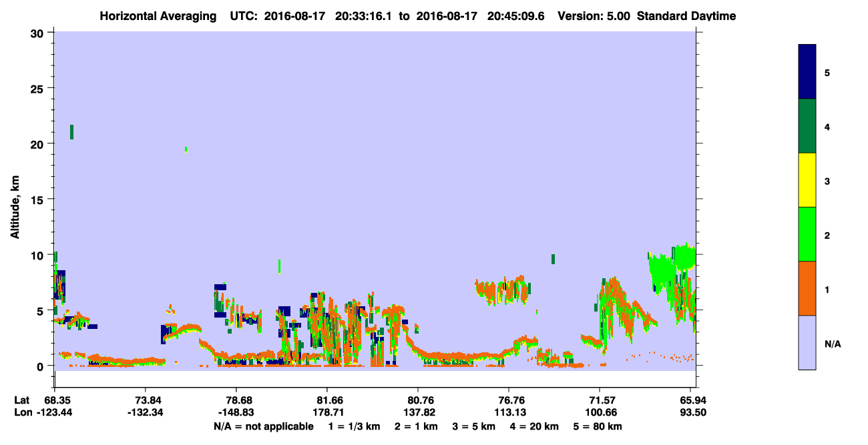Click the orange colorbar segment labeled 1

click(x=807, y=288)
